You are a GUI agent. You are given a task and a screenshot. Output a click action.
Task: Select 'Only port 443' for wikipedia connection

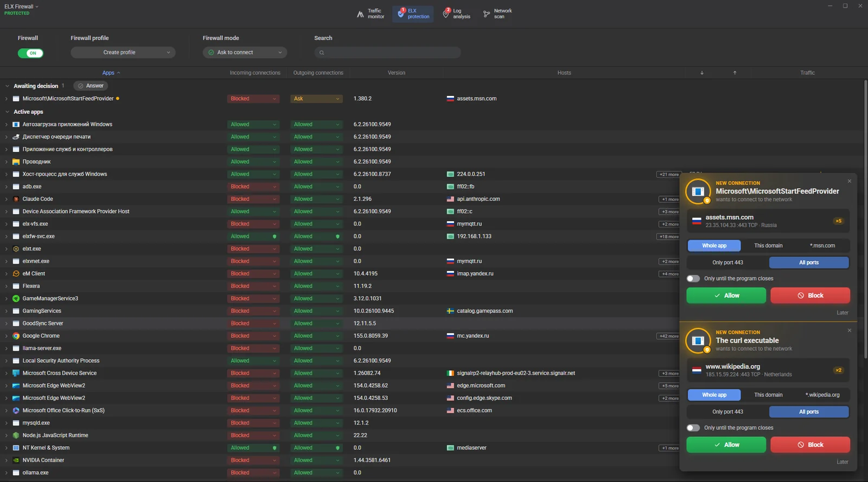(x=727, y=412)
